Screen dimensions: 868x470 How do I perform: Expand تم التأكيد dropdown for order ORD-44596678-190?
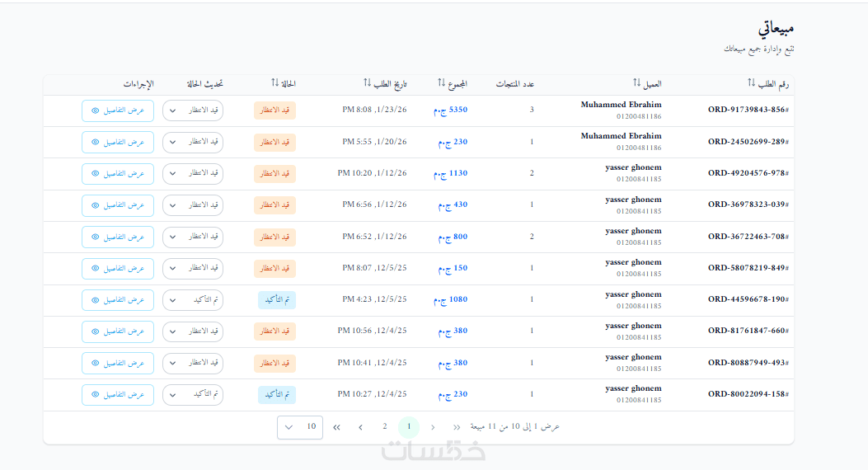coord(193,300)
